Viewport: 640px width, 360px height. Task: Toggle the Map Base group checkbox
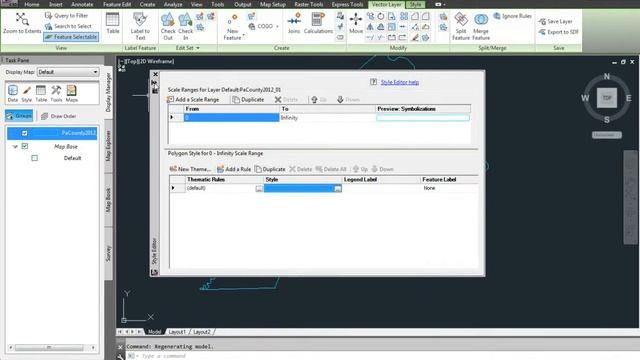25,146
